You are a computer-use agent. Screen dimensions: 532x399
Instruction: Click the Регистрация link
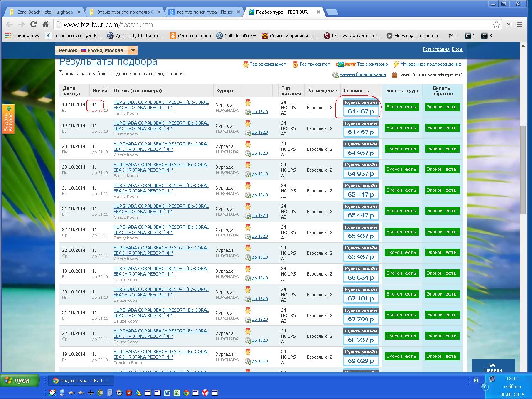(x=436, y=49)
